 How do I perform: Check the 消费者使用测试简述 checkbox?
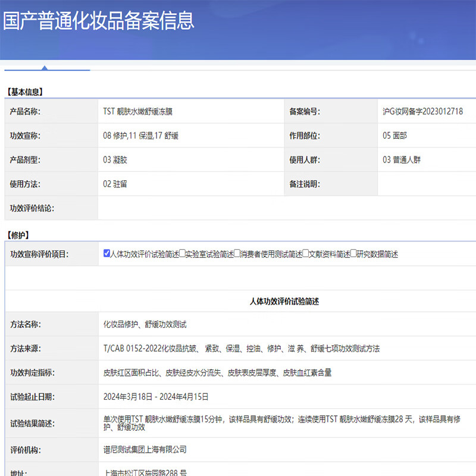point(237,254)
